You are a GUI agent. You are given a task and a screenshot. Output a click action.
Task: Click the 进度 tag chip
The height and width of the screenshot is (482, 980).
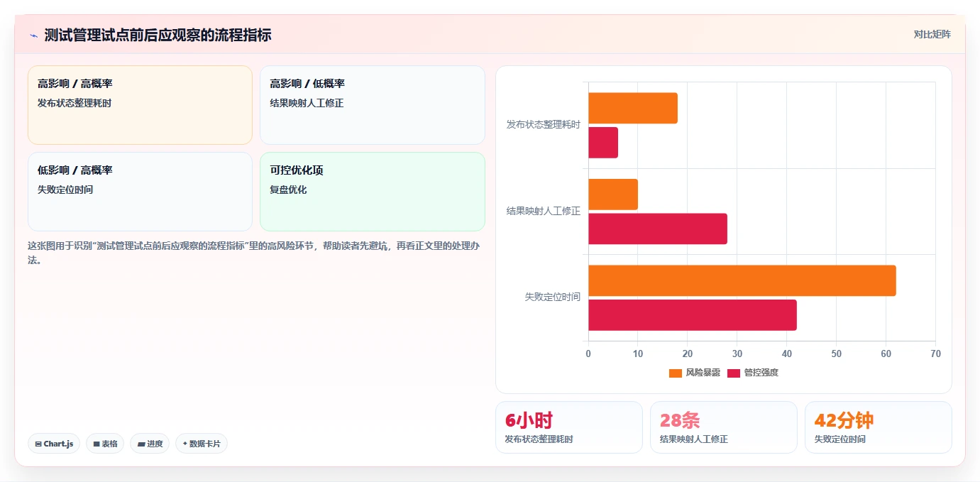pyautogui.click(x=150, y=444)
